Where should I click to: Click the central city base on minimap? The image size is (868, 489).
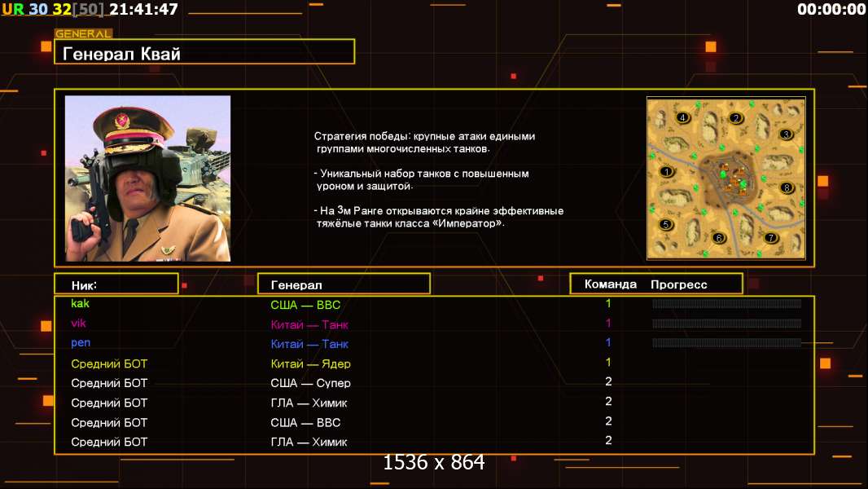click(x=730, y=178)
